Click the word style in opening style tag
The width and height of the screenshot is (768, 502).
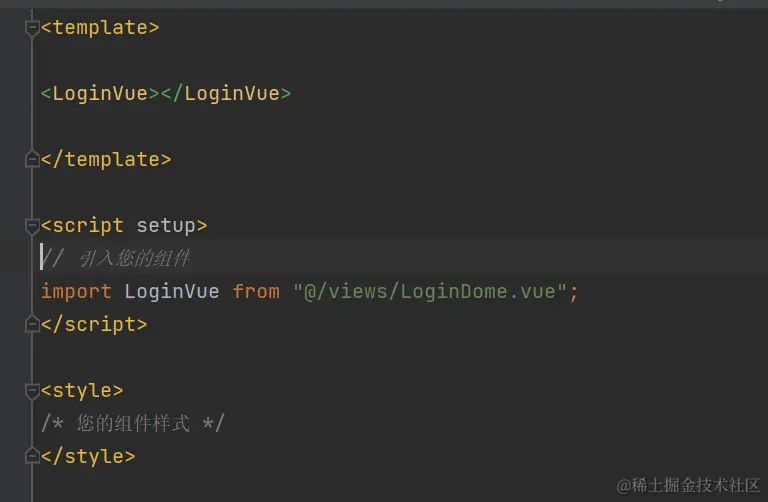pos(82,390)
